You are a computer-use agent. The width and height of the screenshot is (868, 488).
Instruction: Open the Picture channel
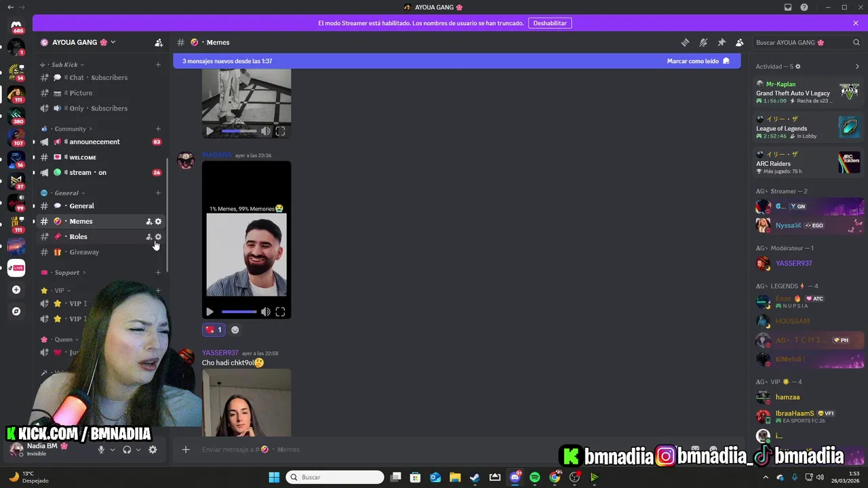[x=100, y=93]
